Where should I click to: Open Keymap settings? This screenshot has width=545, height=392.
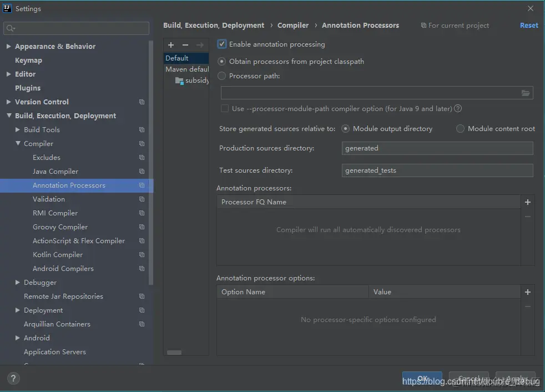28,60
